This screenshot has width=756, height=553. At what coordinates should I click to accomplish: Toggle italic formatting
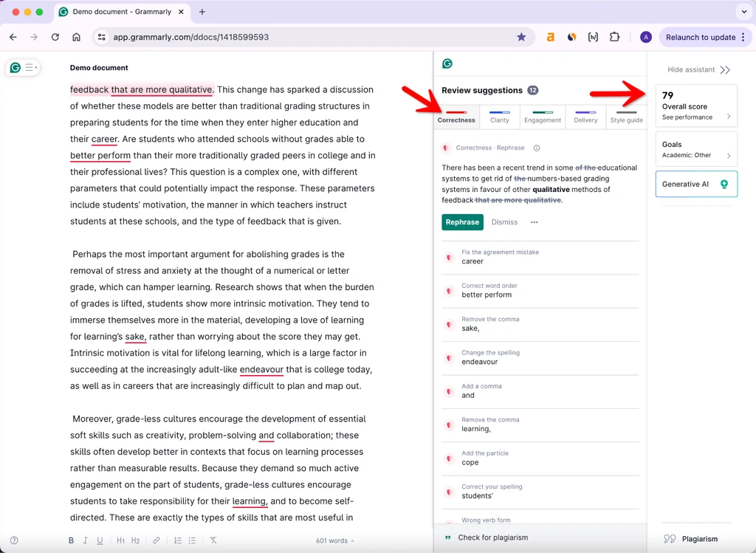click(x=86, y=540)
